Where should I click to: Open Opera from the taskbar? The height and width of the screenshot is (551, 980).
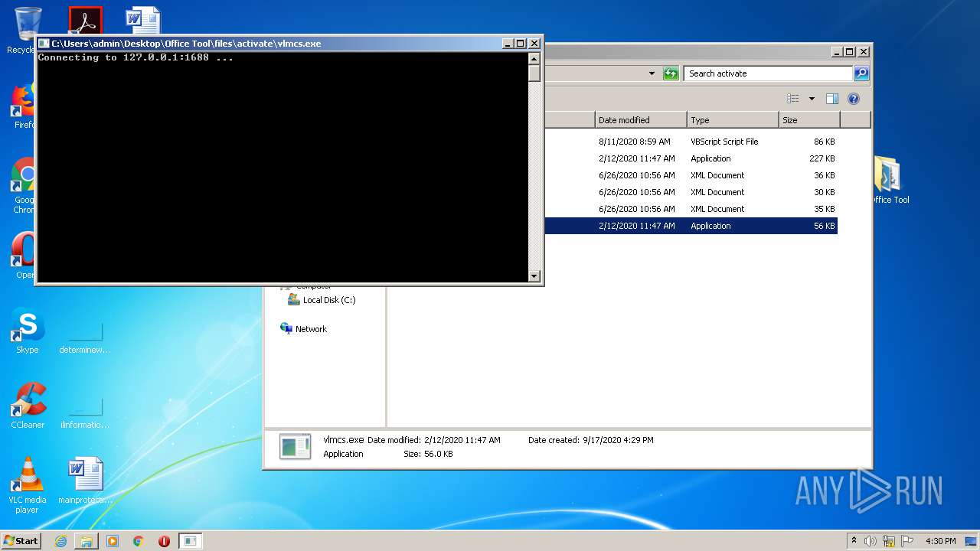pyautogui.click(x=164, y=541)
